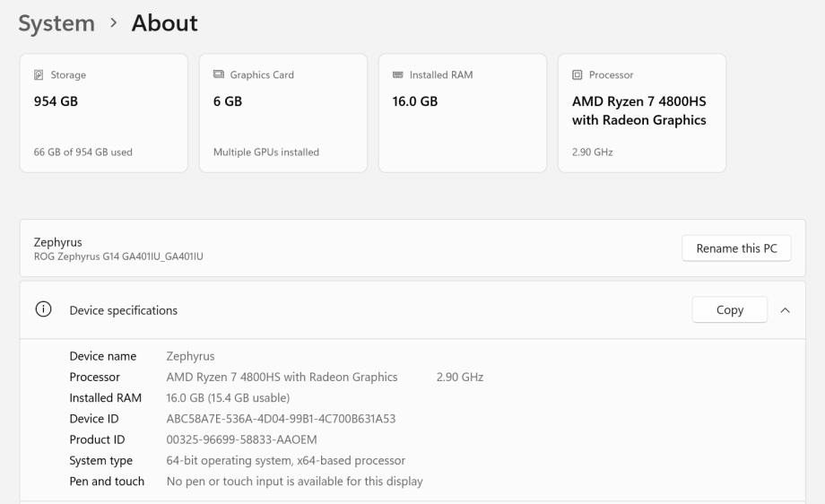Open the AMD Ryzen Processor card

point(642,113)
